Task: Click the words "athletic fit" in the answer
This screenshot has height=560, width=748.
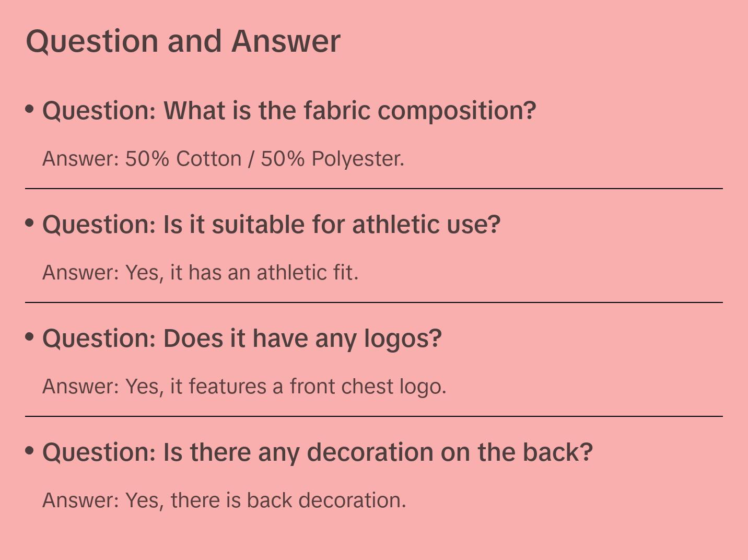Action: click(306, 273)
